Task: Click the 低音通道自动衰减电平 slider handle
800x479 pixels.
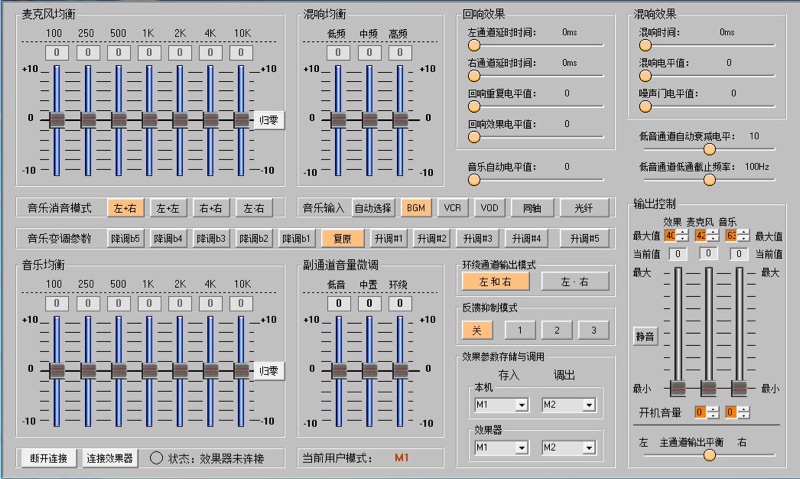Action: click(709, 149)
